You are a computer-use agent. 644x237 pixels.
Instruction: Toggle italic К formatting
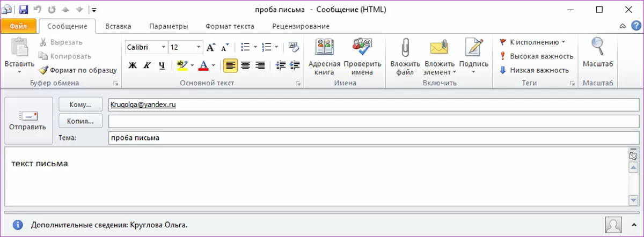click(147, 65)
